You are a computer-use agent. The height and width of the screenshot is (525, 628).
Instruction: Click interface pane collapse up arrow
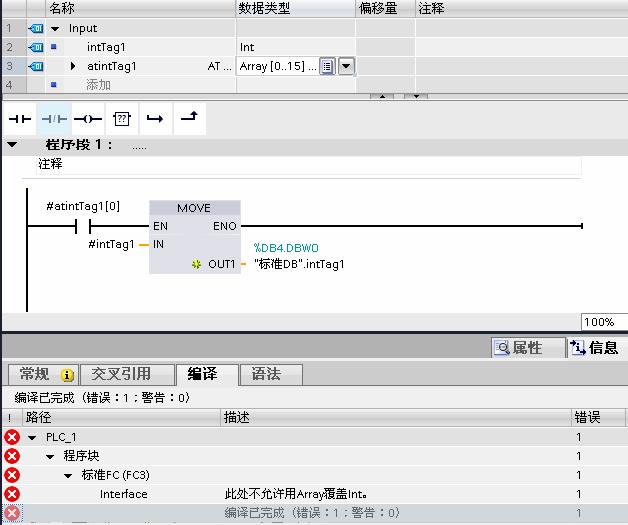[x=382, y=97]
